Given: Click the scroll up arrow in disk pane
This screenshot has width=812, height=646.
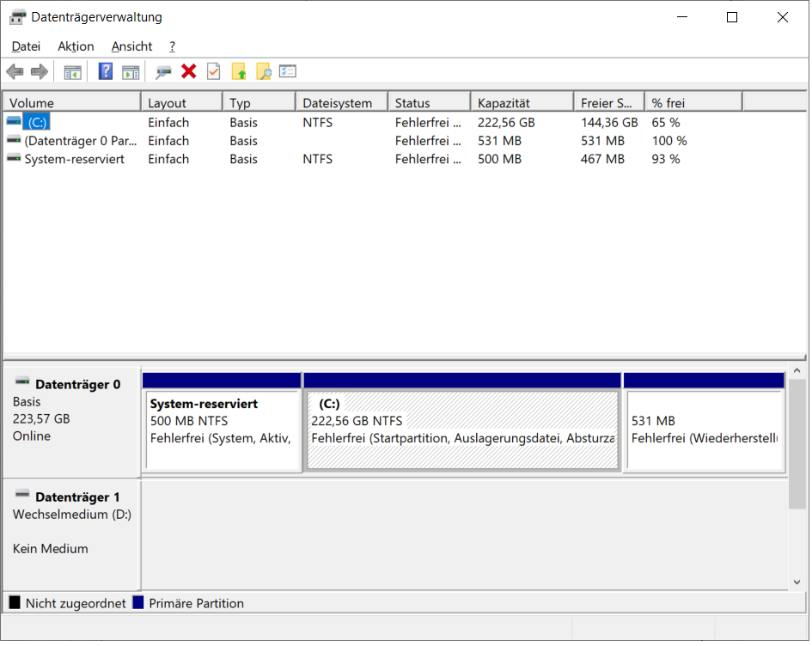Looking at the screenshot, I should (x=797, y=370).
